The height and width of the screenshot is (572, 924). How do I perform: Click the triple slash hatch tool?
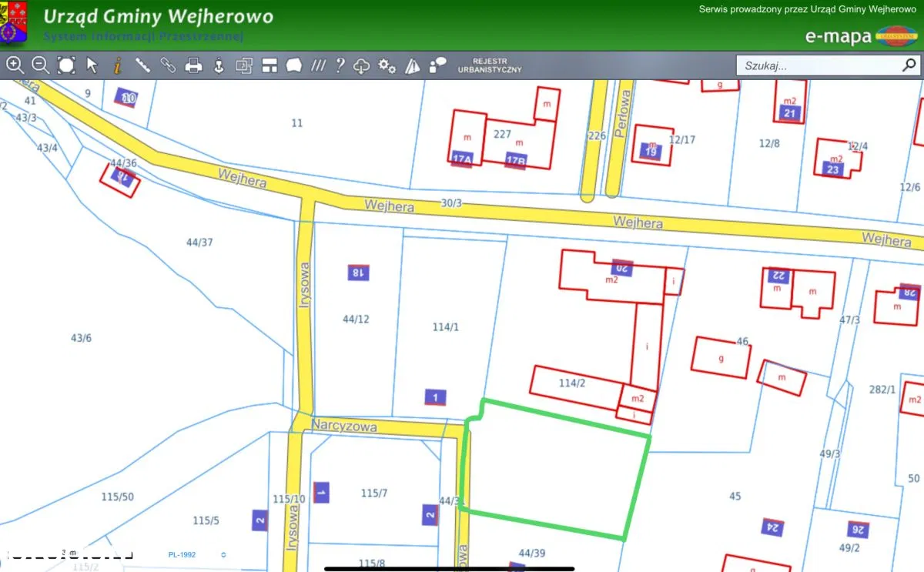(x=318, y=66)
